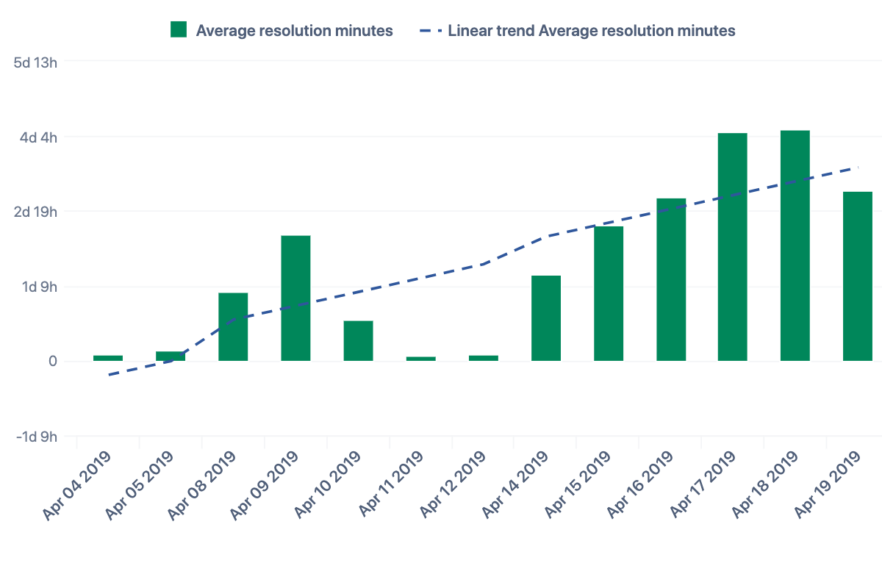Click the dashed blue legend line marker
The height and width of the screenshot is (588, 882).
431,30
